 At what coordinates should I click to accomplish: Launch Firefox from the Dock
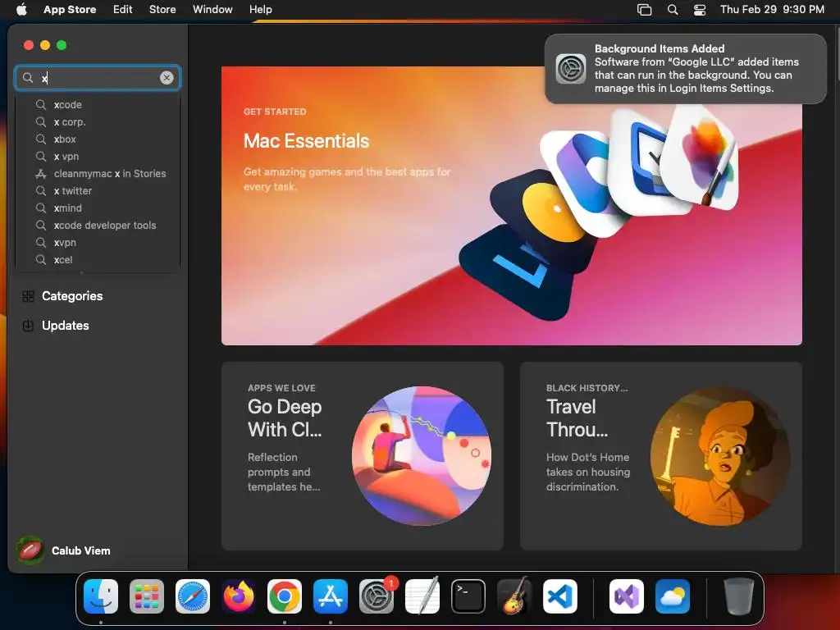[x=239, y=596]
